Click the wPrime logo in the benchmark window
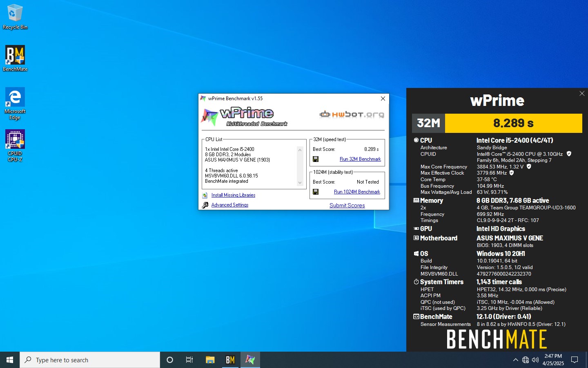Viewport: 588px width, 368px height. [x=244, y=117]
